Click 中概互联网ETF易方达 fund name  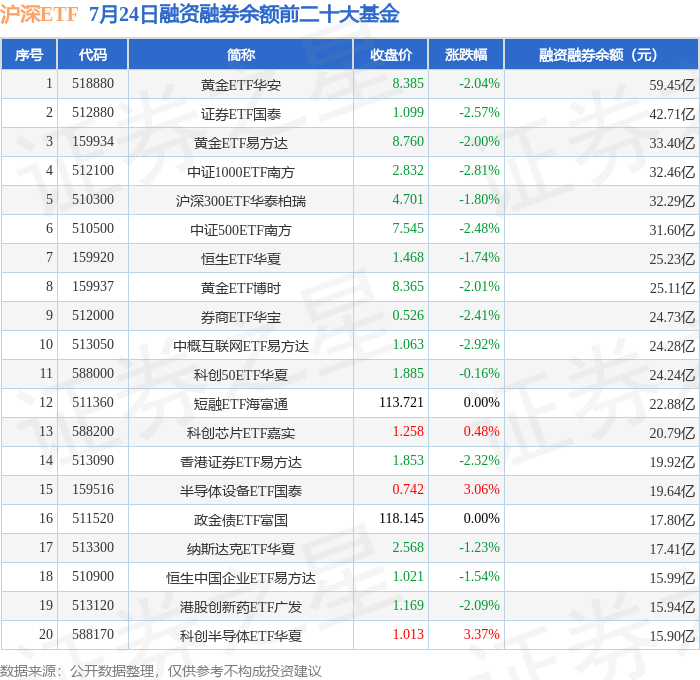coord(241,346)
